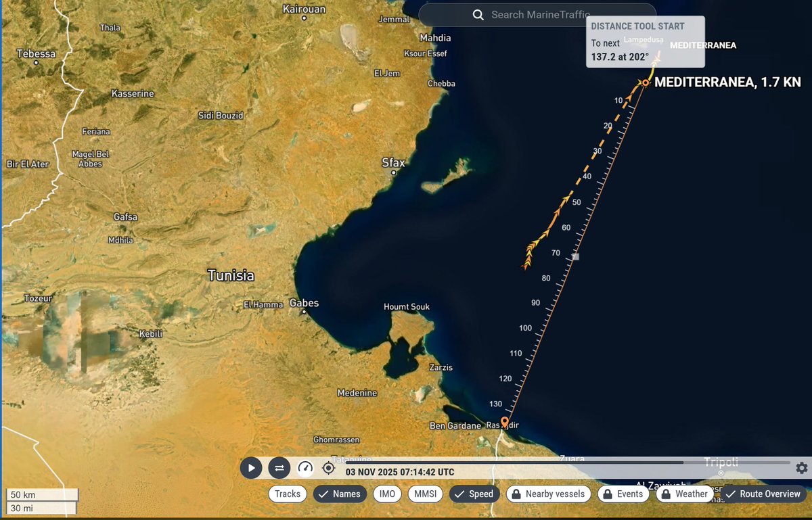Click the Bir El Ater label
The width and height of the screenshot is (812, 520).
[x=28, y=164]
